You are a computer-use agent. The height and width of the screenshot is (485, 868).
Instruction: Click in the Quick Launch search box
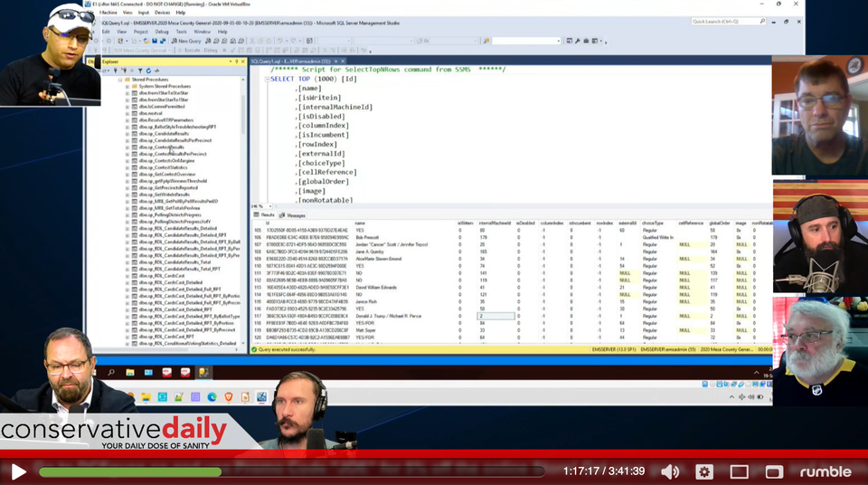pos(729,22)
